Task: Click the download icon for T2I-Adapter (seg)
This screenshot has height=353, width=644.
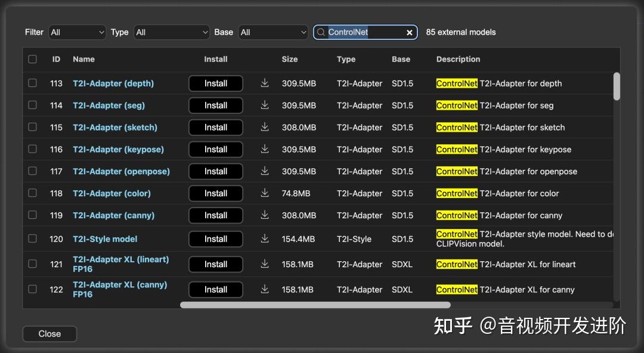Action: coord(264,106)
